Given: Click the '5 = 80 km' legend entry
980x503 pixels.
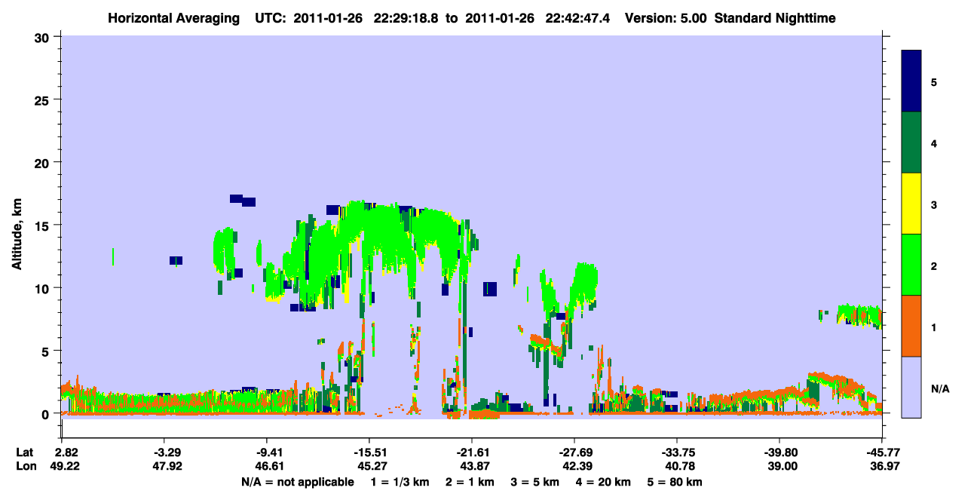Looking at the screenshot, I should (675, 481).
